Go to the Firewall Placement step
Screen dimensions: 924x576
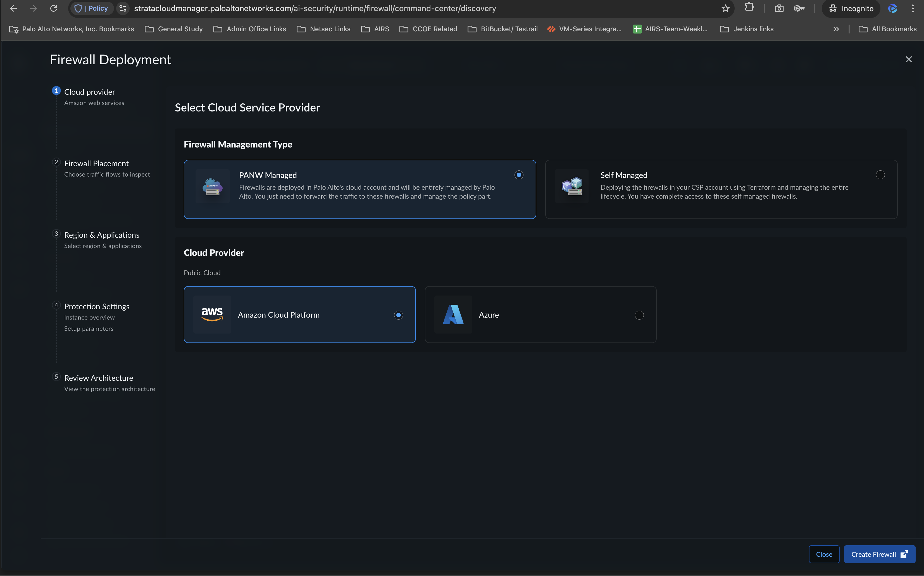click(96, 163)
